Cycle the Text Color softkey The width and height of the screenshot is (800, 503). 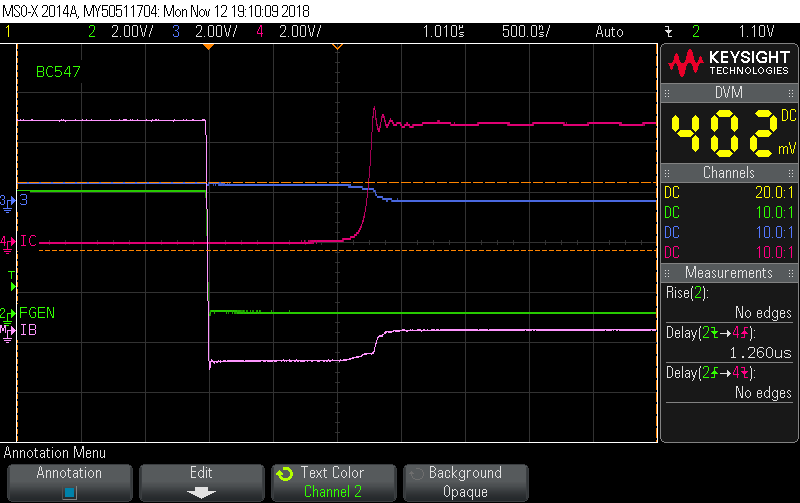pos(334,483)
